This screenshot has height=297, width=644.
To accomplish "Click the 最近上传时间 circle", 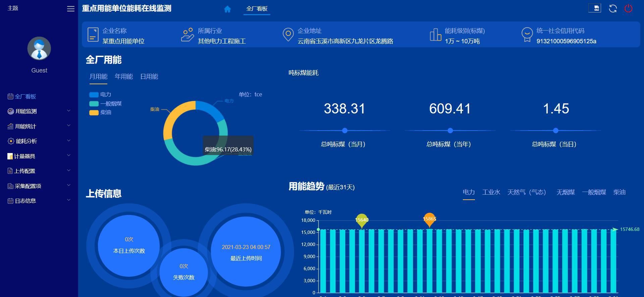I will [x=246, y=252].
